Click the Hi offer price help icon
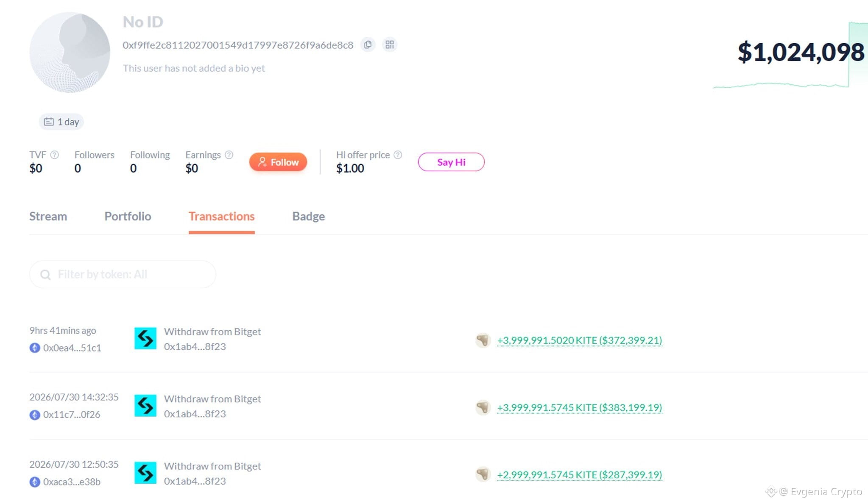Viewport: 868px width, 502px height. (398, 155)
